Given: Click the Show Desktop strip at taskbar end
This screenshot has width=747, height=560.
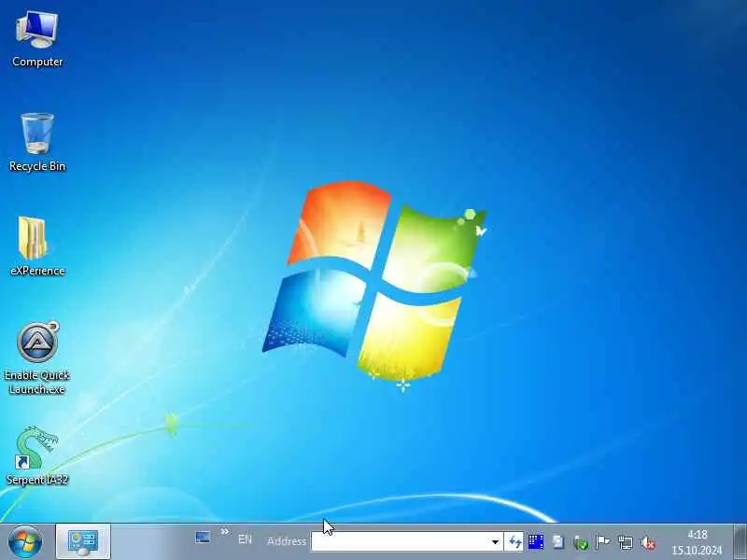Looking at the screenshot, I should [740, 542].
